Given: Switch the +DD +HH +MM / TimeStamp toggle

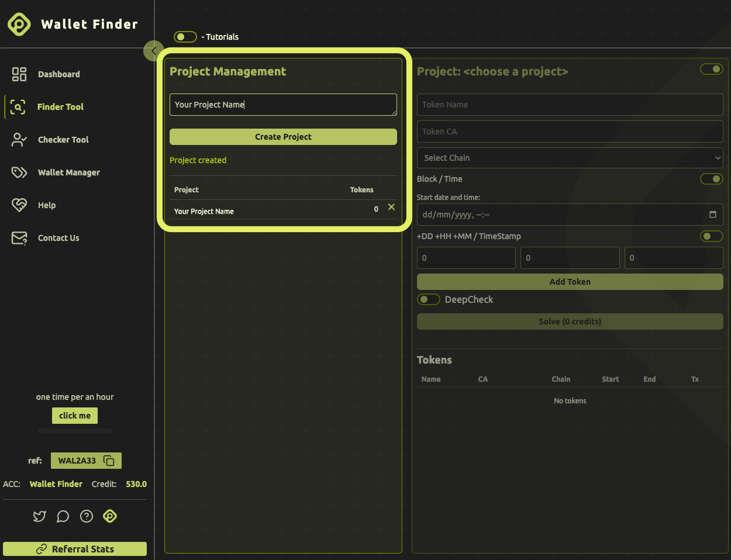Looking at the screenshot, I should [x=711, y=236].
